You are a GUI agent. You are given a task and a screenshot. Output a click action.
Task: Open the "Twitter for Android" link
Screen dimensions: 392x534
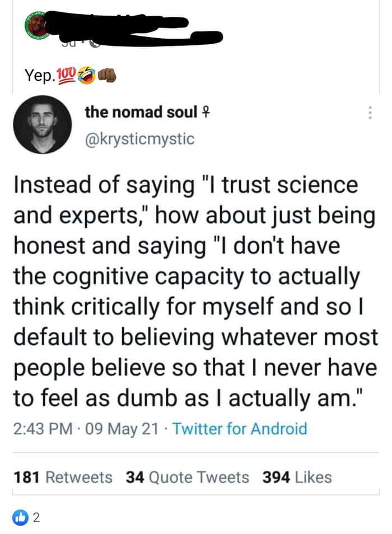tap(240, 429)
